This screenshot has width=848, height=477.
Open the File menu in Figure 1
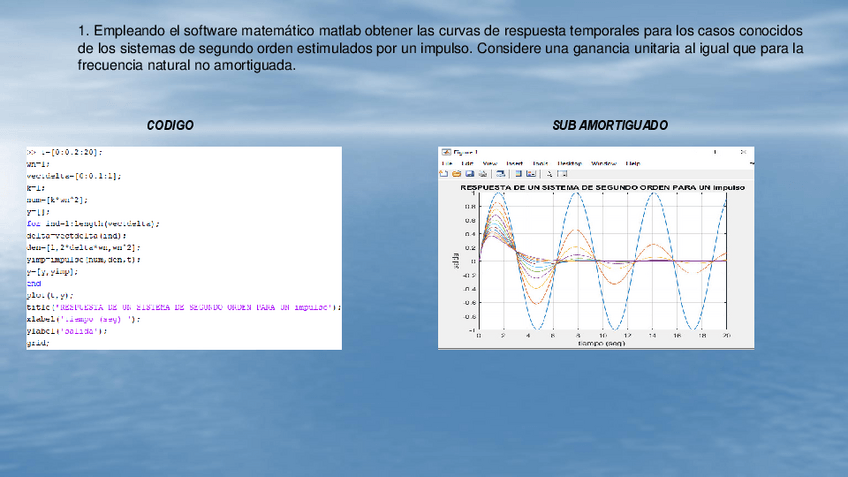(x=447, y=163)
